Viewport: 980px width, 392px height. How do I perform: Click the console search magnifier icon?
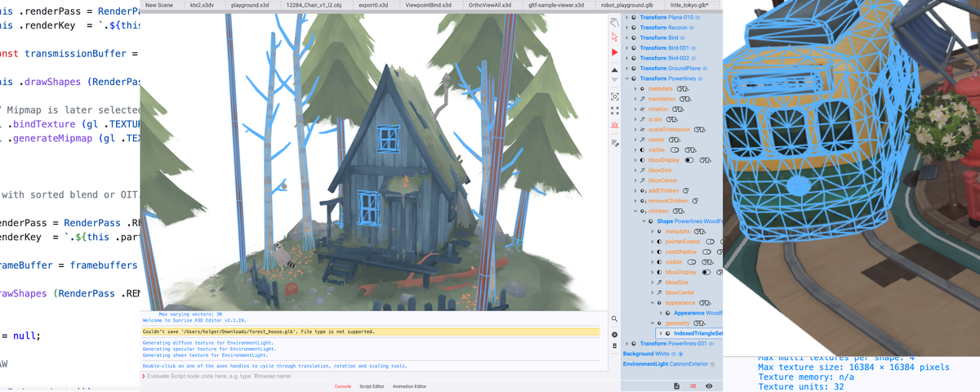point(614,319)
